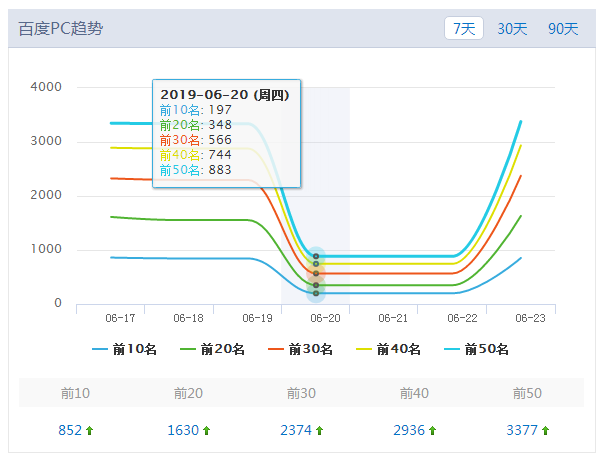Viewport: 602px width, 457px height.
Task: Click the tooltip value 前20名: 348
Action: click(196, 125)
